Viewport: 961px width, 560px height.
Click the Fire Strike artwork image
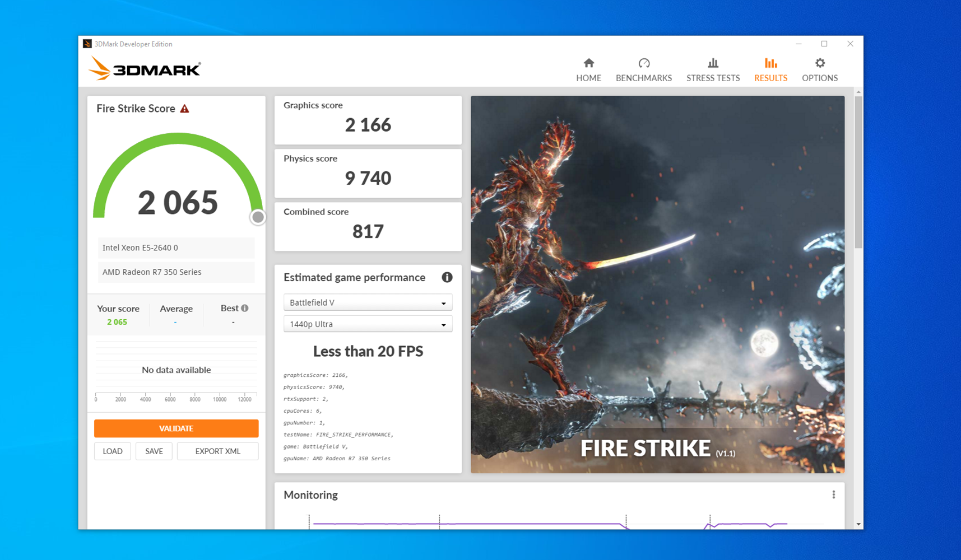[657, 284]
